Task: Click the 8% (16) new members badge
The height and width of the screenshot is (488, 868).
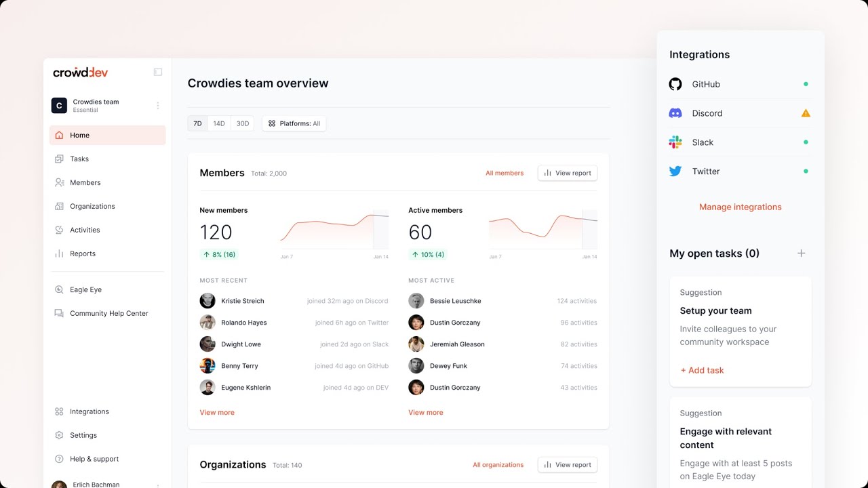Action: tap(219, 255)
